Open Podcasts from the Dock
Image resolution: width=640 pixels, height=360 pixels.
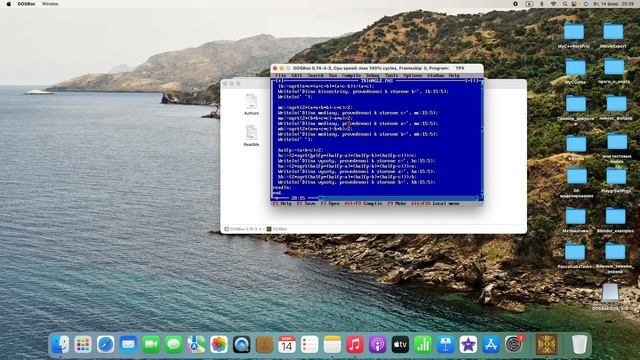[378, 344]
